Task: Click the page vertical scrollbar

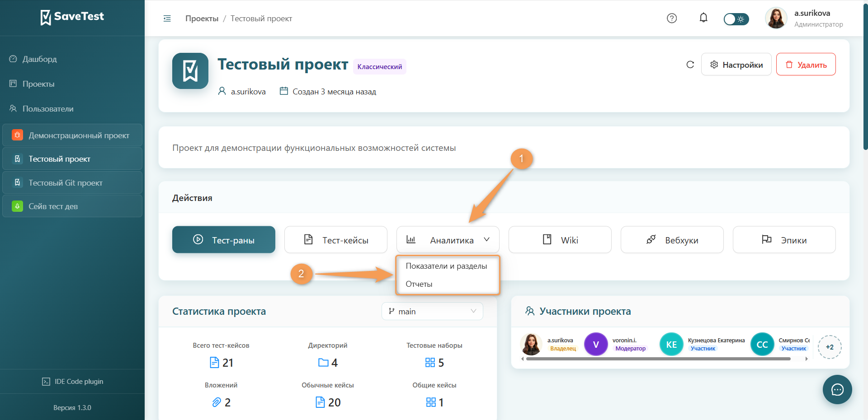Action: click(865, 77)
